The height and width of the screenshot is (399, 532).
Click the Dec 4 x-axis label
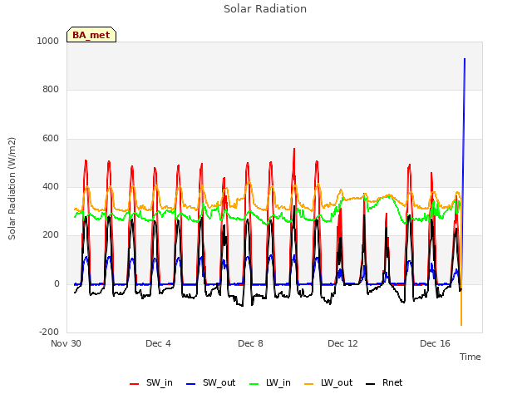tap(158, 343)
